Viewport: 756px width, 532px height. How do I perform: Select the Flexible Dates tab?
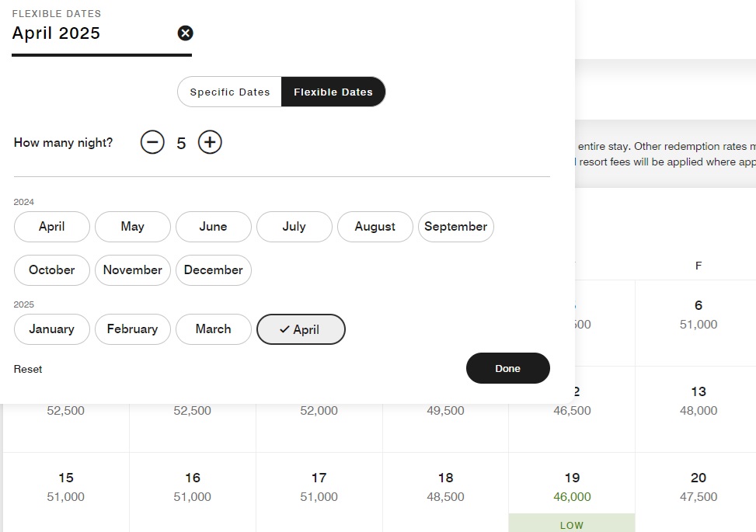coord(333,92)
